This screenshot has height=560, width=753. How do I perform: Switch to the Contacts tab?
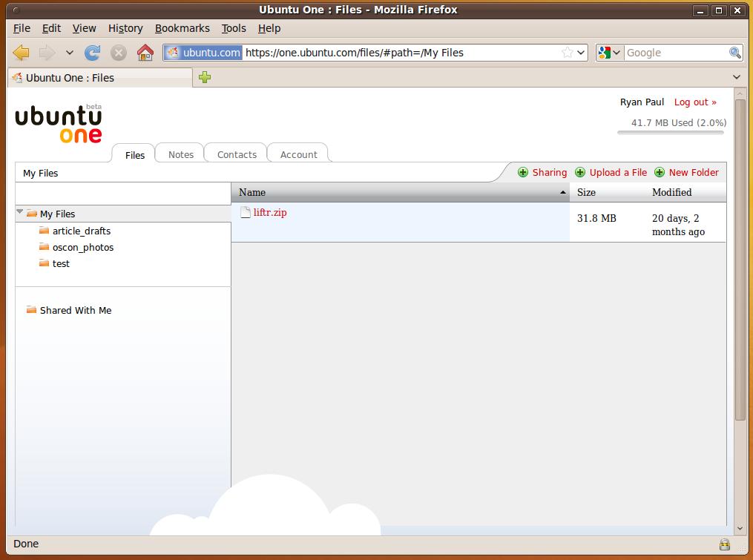[x=237, y=154]
